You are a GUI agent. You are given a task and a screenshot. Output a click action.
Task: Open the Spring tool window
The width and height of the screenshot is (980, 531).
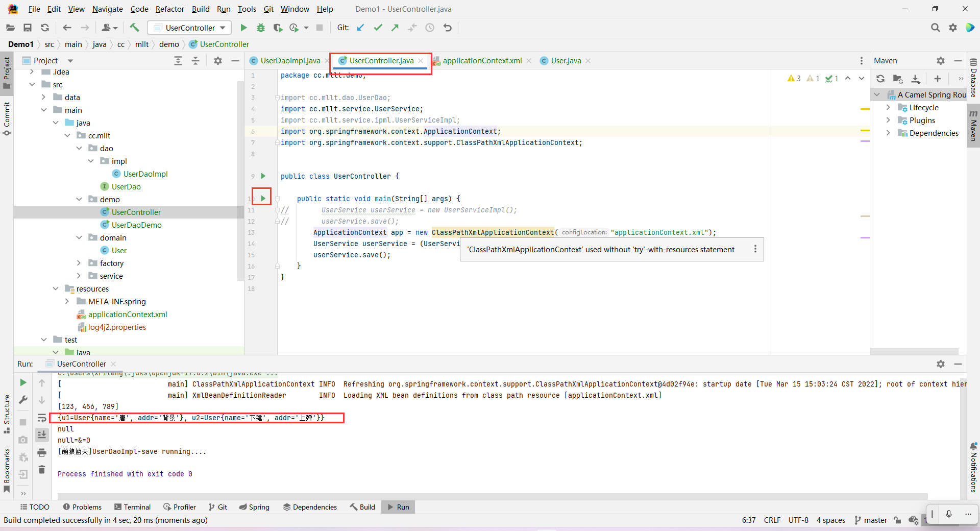pos(254,507)
